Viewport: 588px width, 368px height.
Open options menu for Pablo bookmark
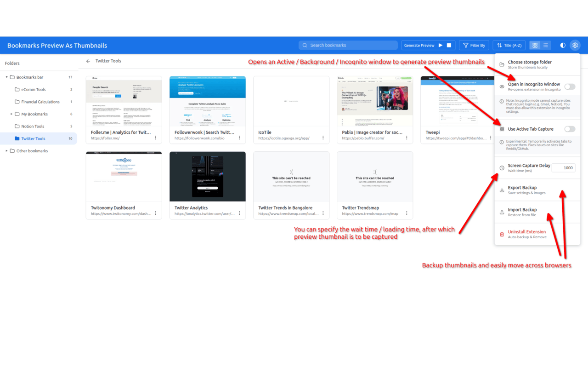(x=407, y=138)
